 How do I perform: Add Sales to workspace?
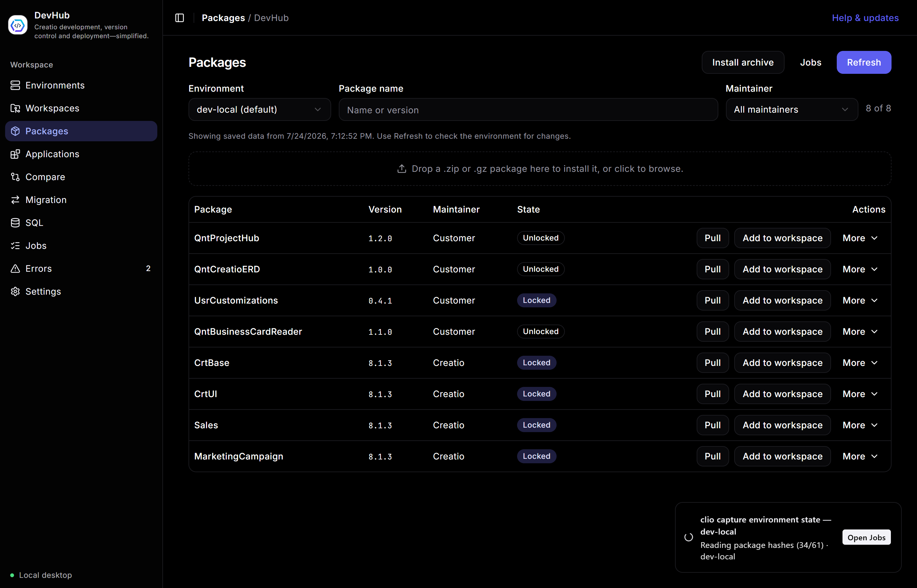pyautogui.click(x=783, y=425)
